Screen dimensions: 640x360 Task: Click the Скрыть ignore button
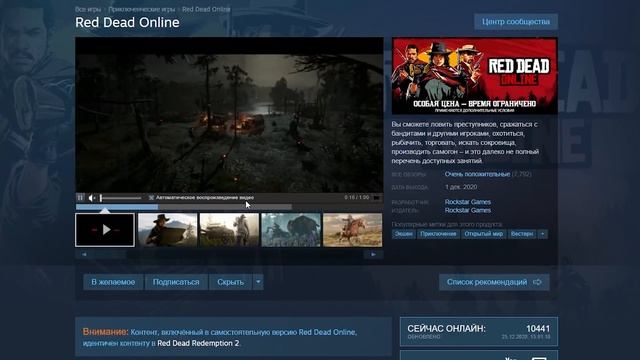tap(231, 282)
